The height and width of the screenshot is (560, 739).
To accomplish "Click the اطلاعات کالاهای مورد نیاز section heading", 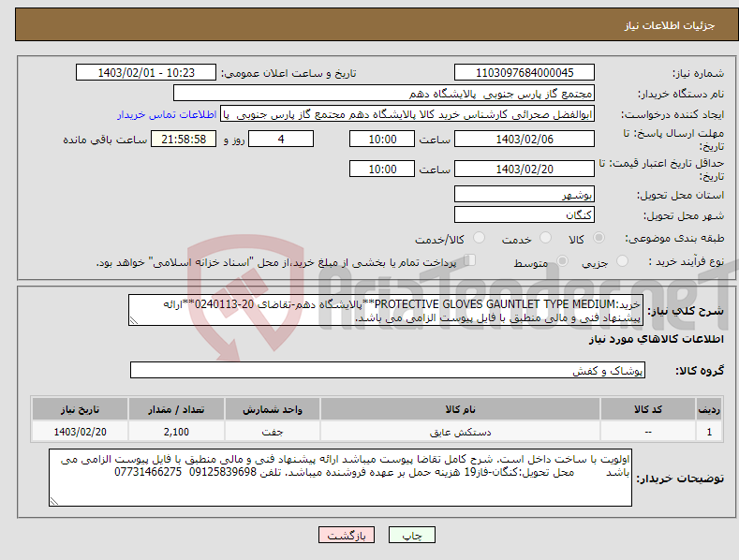I will [x=656, y=339].
